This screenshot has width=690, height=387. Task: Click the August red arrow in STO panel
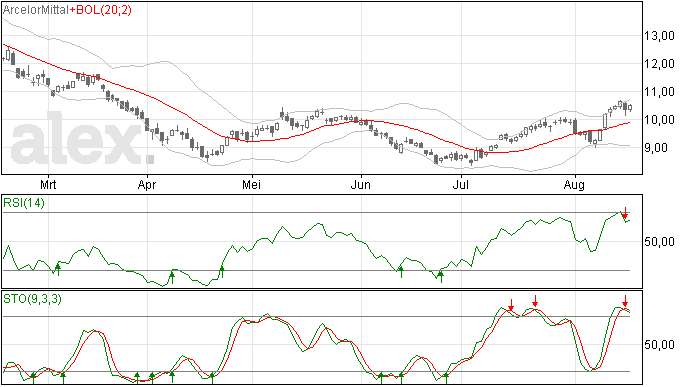point(625,302)
